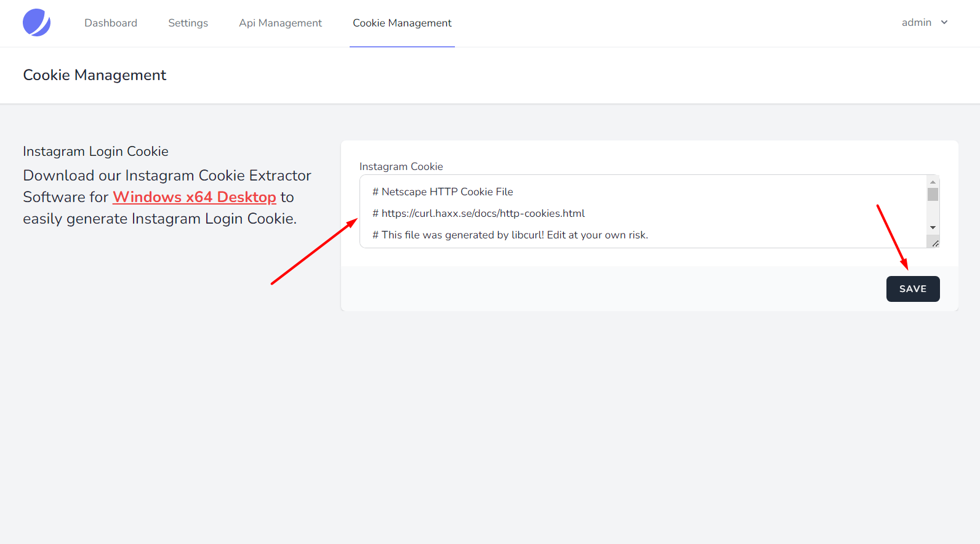Follow the Windows x64 Desktop download link
The image size is (980, 544).
click(x=195, y=197)
